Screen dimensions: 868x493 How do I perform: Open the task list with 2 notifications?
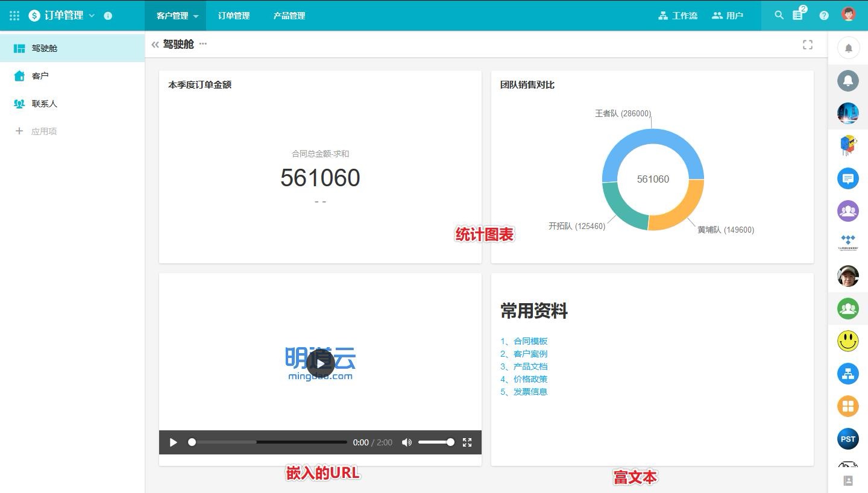pyautogui.click(x=797, y=16)
